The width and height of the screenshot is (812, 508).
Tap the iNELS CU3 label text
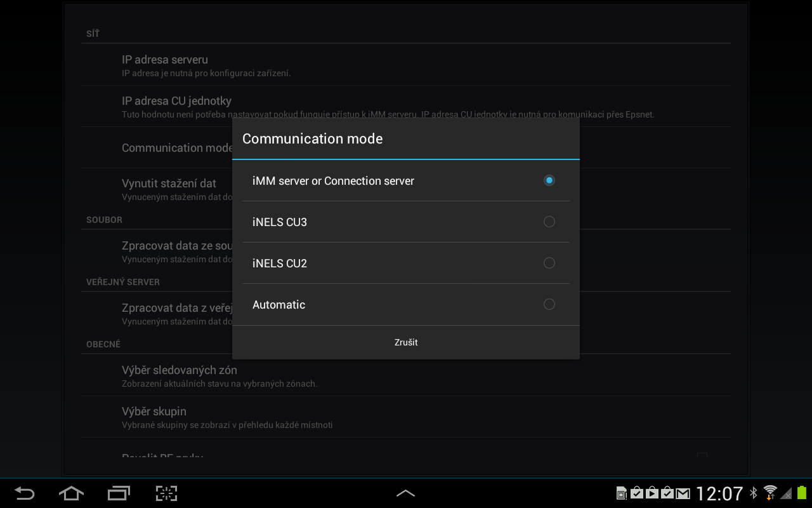pyautogui.click(x=280, y=222)
